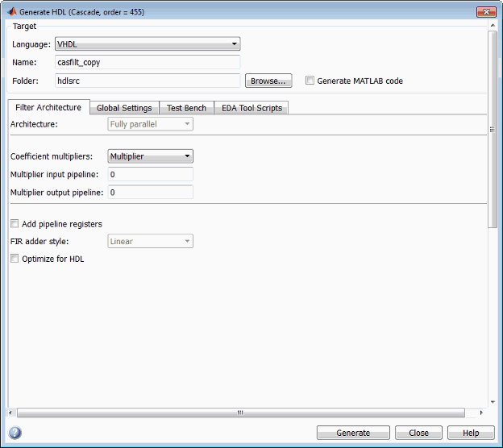Click the Close button at bottom
Screen dimensions: 503x448
coord(418,433)
